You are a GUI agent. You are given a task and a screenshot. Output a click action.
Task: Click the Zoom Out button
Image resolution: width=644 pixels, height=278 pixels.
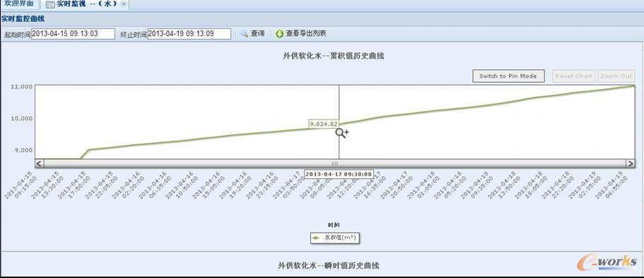(x=616, y=76)
